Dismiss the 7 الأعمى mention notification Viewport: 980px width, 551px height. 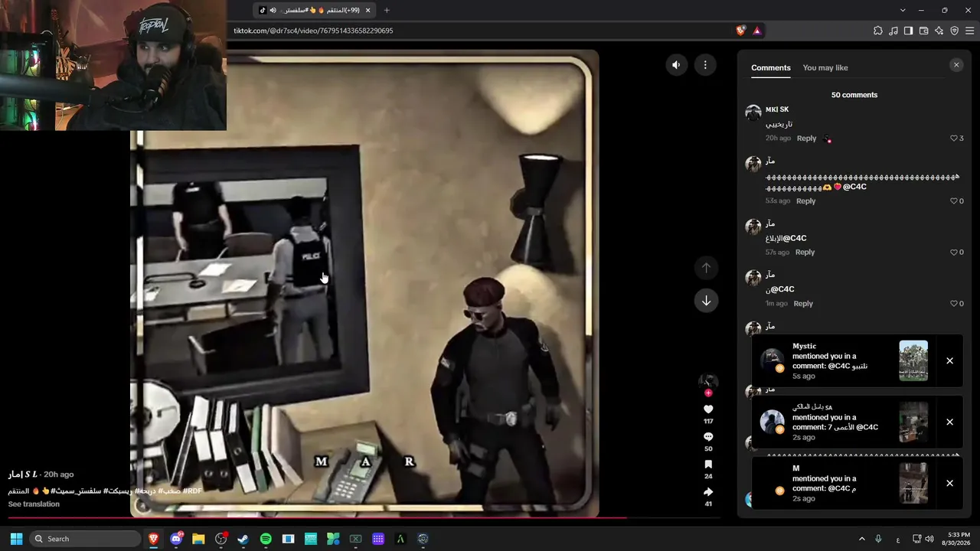(949, 422)
